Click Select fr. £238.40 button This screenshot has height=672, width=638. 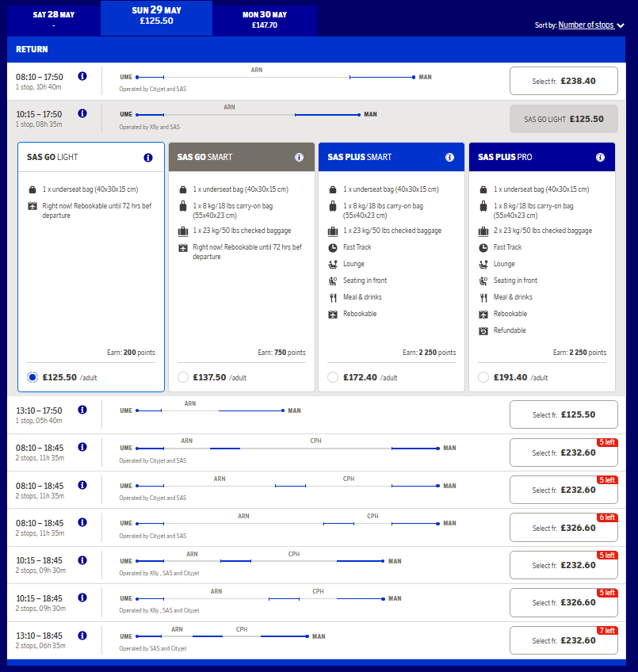[x=564, y=81]
